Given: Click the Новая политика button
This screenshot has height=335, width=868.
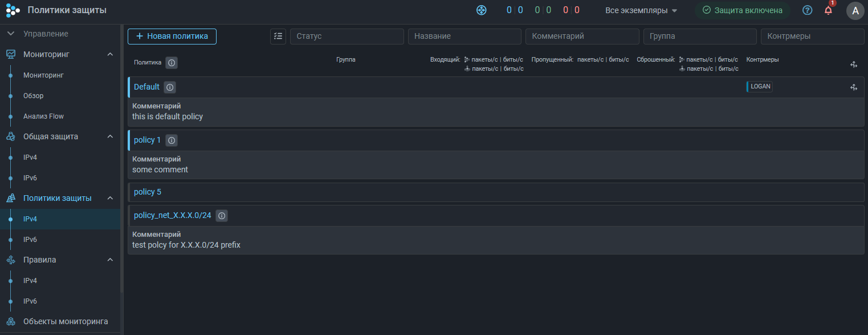Looking at the screenshot, I should pyautogui.click(x=172, y=37).
